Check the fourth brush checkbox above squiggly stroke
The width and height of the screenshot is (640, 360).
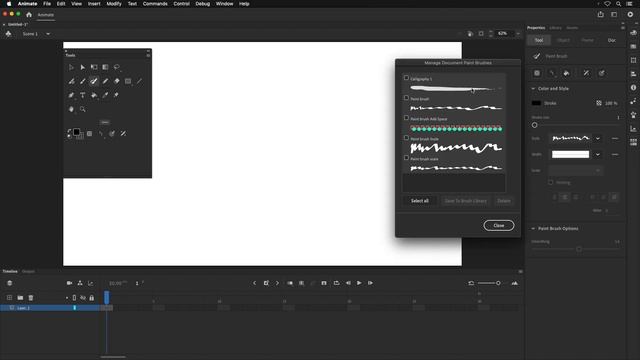pyautogui.click(x=406, y=138)
